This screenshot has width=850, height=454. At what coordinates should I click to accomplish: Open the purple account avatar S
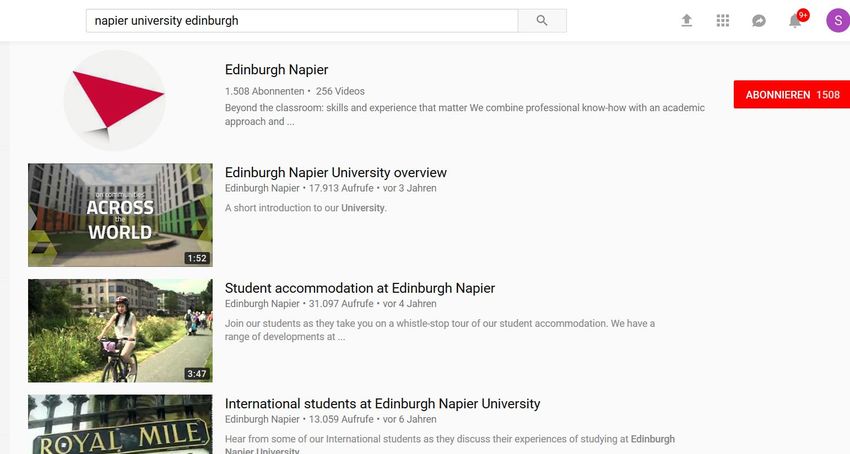tap(838, 21)
